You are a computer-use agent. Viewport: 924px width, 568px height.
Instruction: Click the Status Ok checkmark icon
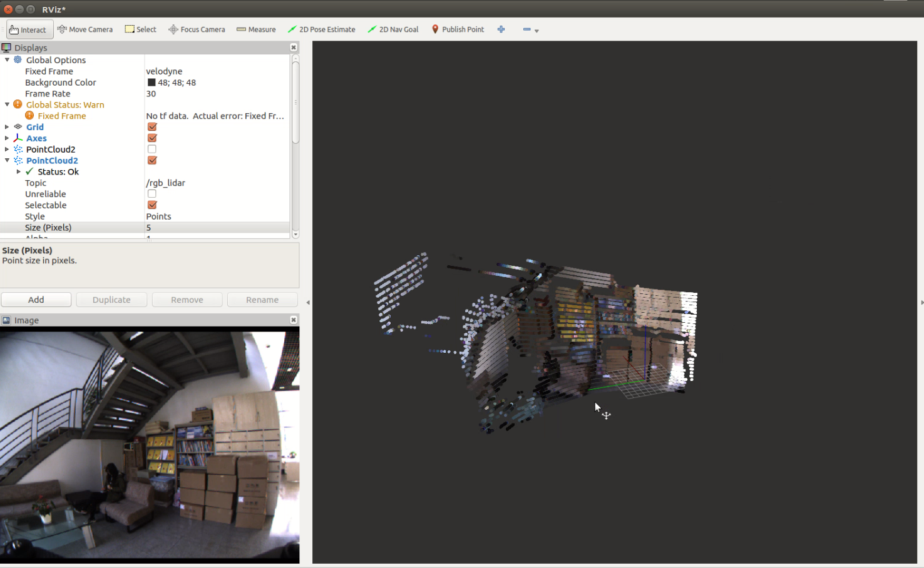[x=29, y=171]
